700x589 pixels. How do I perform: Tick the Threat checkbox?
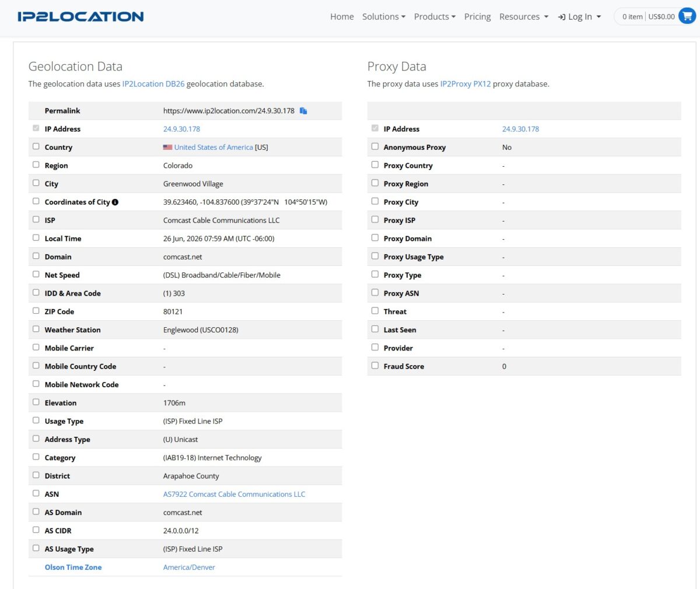point(375,310)
